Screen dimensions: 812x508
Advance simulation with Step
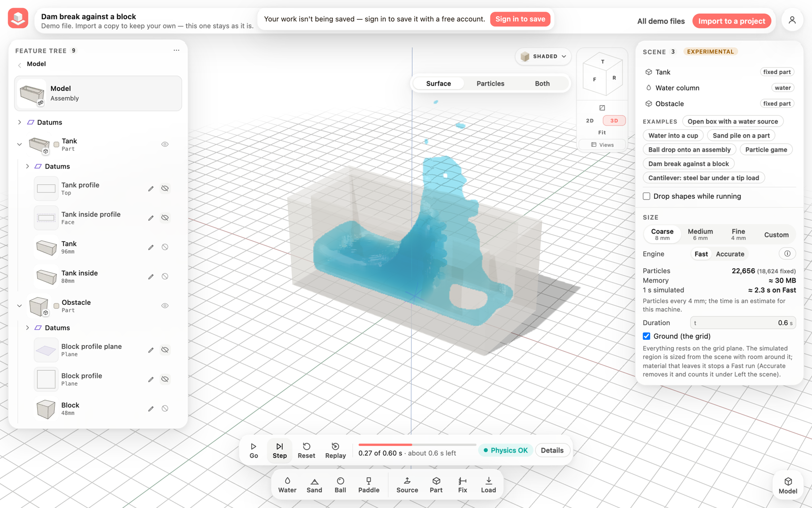point(280,451)
